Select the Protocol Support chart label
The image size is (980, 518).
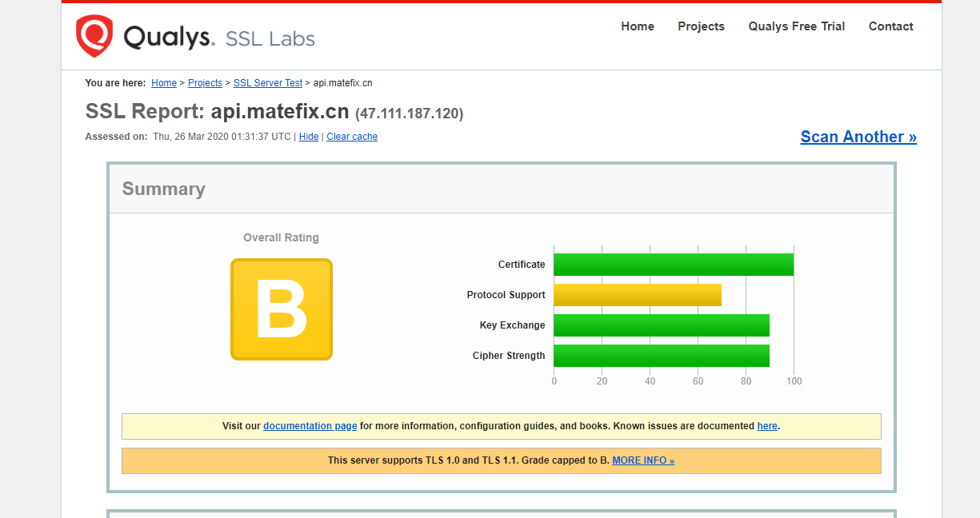click(506, 295)
